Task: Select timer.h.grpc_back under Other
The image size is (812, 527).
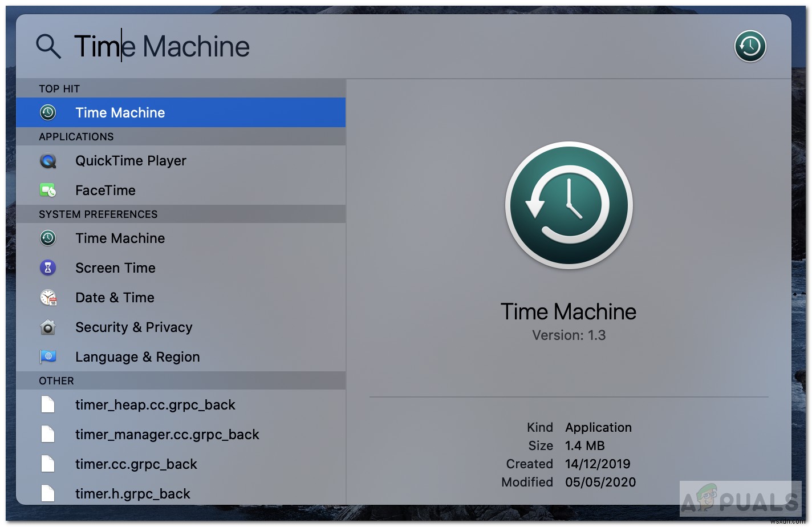Action: click(133, 493)
